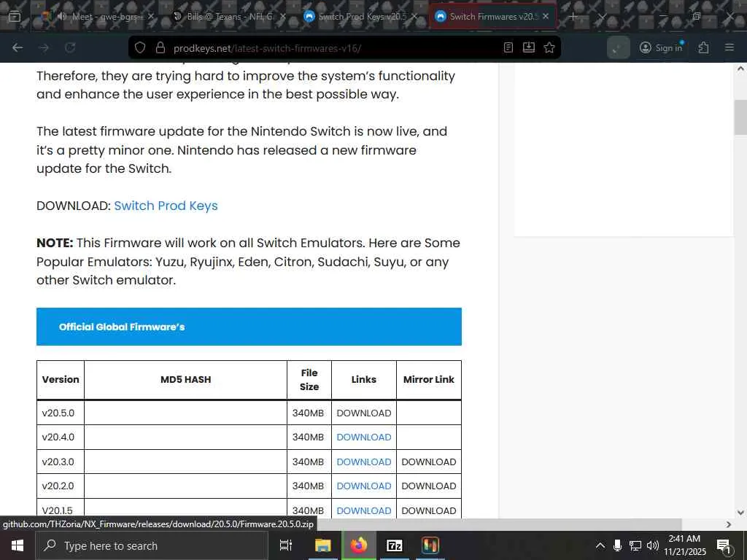Toggle reader view icon in address bar
Viewport: 747px width, 560px height.
508,47
